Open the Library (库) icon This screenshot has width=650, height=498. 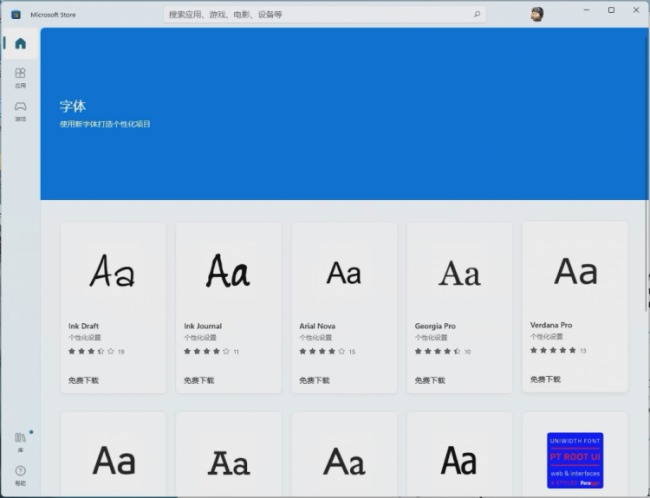20,442
